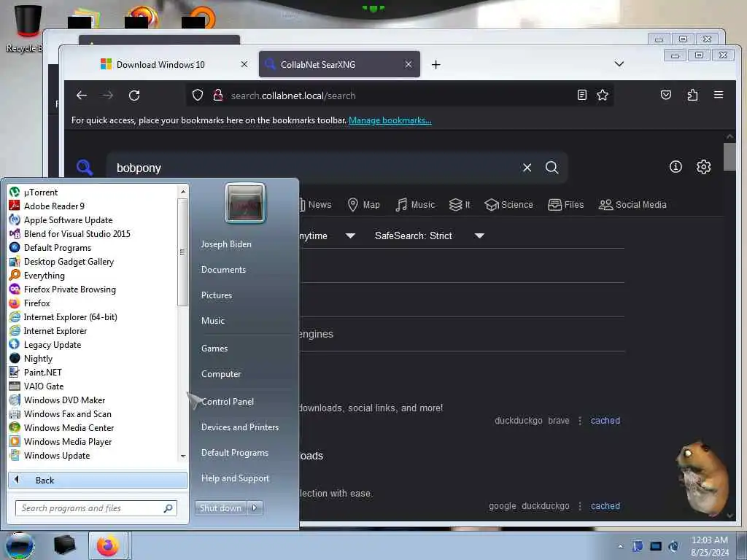The height and width of the screenshot is (560, 747).
Task: Open the Firefox extensions puzzle icon
Action: tap(693, 96)
